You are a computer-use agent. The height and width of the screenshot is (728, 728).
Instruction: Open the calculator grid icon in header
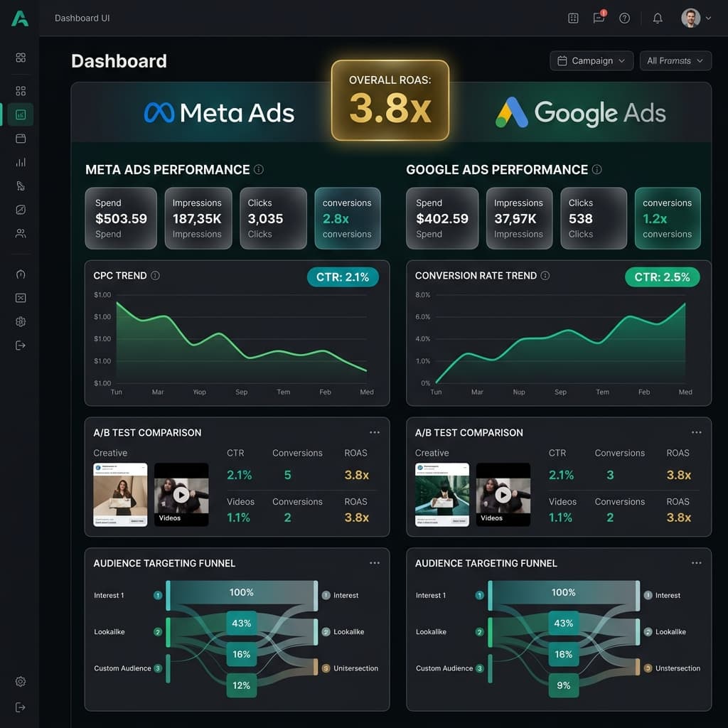pos(573,18)
